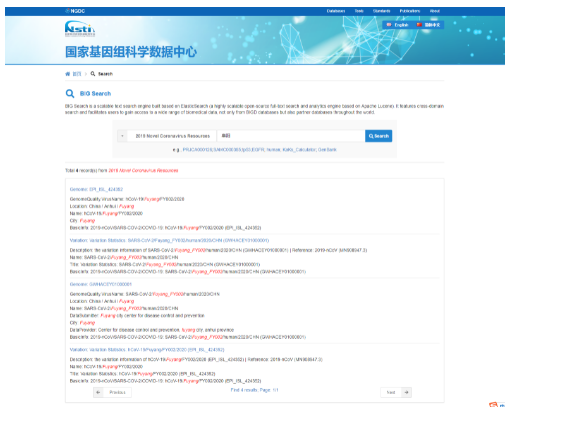The height and width of the screenshot is (423, 567).
Task: Click the NGDC logo in top bar
Action: coord(75,11)
